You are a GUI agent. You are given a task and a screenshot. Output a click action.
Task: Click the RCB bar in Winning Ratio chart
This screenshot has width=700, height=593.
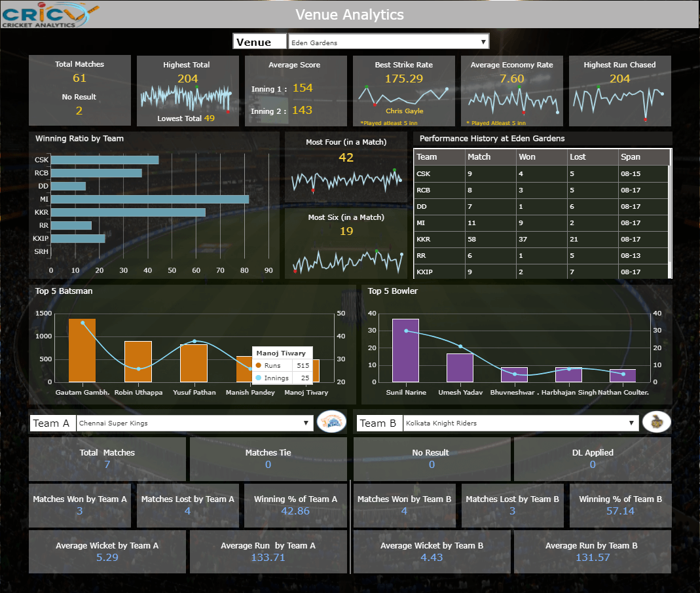[x=96, y=173]
